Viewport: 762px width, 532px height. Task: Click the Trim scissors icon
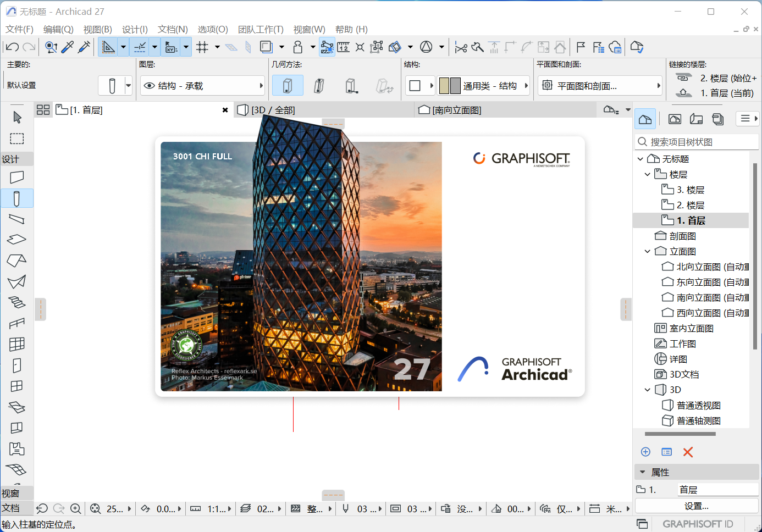coord(461,47)
